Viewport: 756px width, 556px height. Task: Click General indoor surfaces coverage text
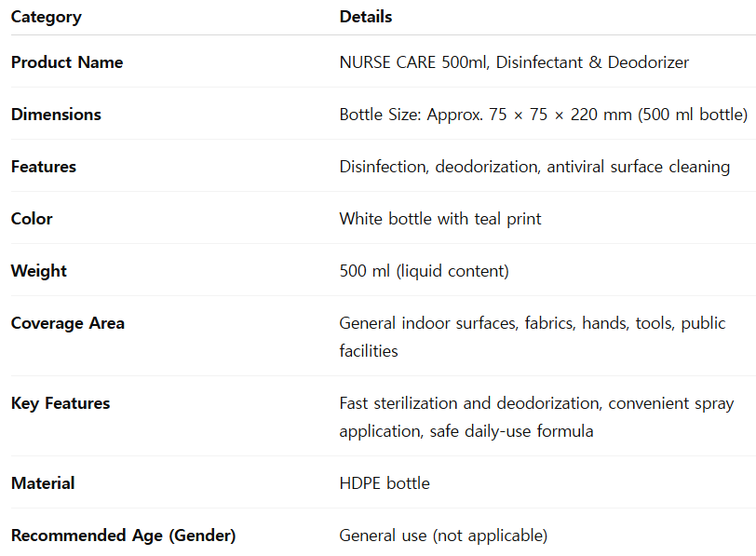533,336
